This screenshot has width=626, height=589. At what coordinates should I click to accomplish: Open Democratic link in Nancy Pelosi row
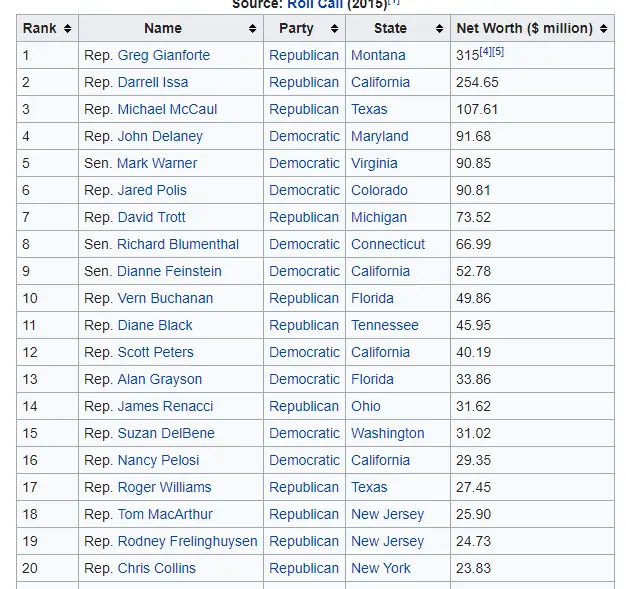305,460
